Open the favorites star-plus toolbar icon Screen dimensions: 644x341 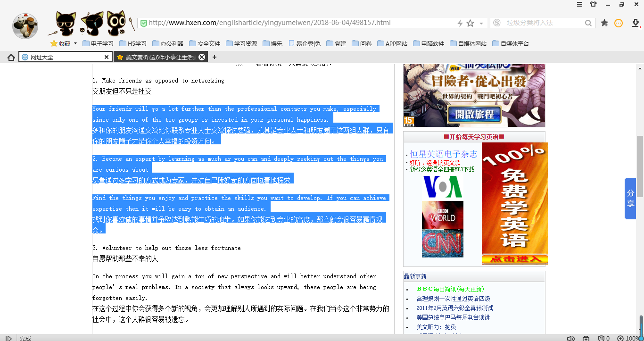pyautogui.click(x=604, y=23)
